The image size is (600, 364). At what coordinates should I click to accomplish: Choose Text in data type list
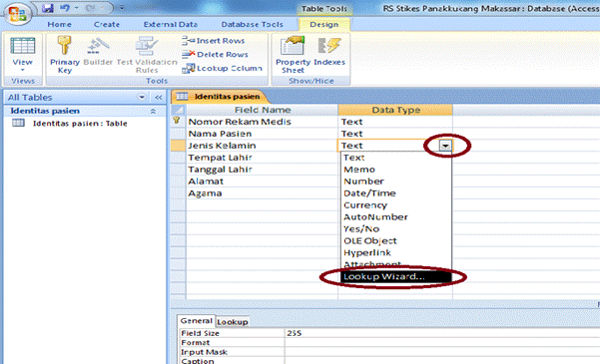tap(396, 158)
